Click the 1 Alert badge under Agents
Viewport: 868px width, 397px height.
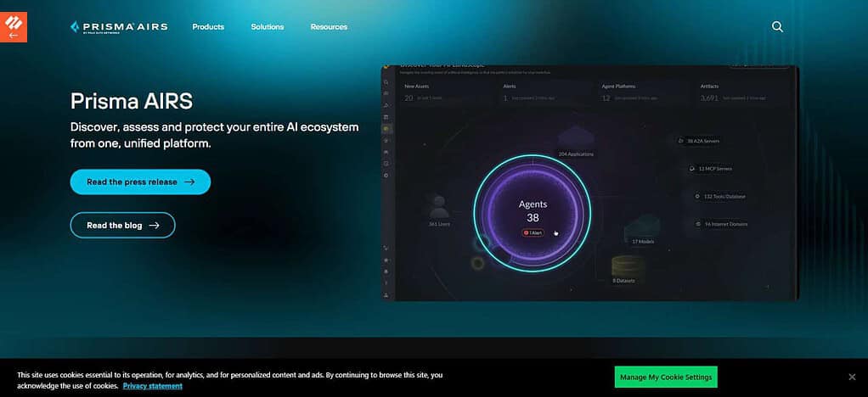[x=533, y=232]
